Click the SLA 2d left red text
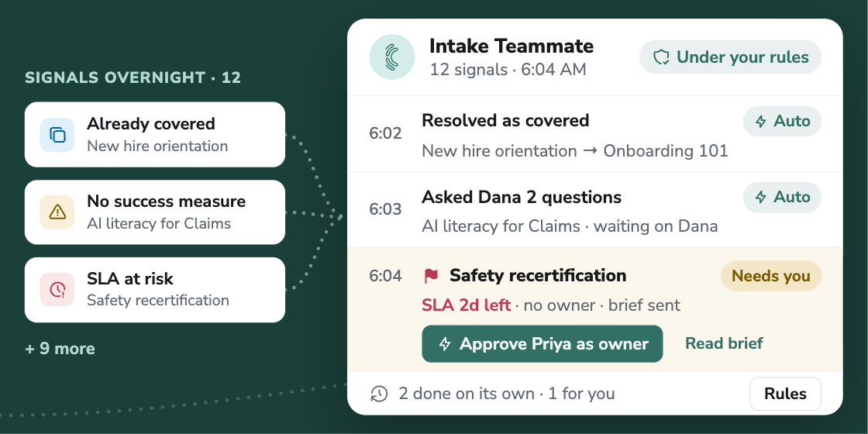This screenshot has width=868, height=434. (466, 305)
